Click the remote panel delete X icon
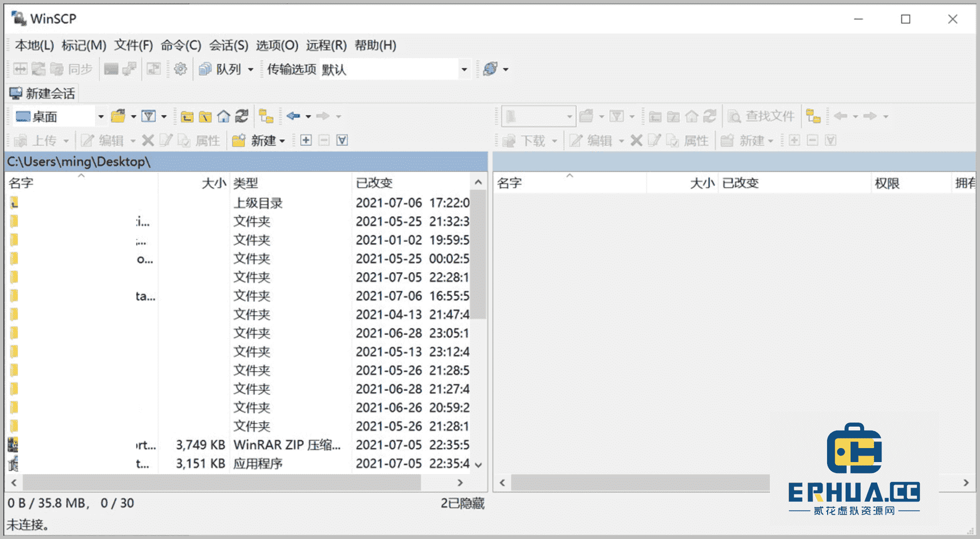 (636, 140)
